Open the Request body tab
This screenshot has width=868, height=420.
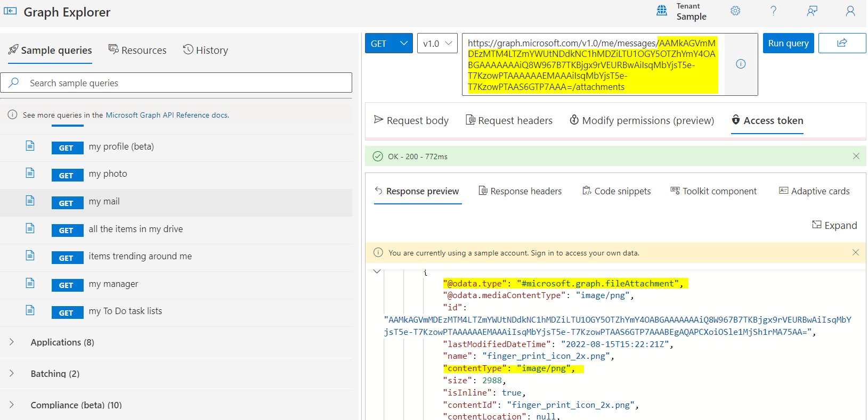(411, 120)
